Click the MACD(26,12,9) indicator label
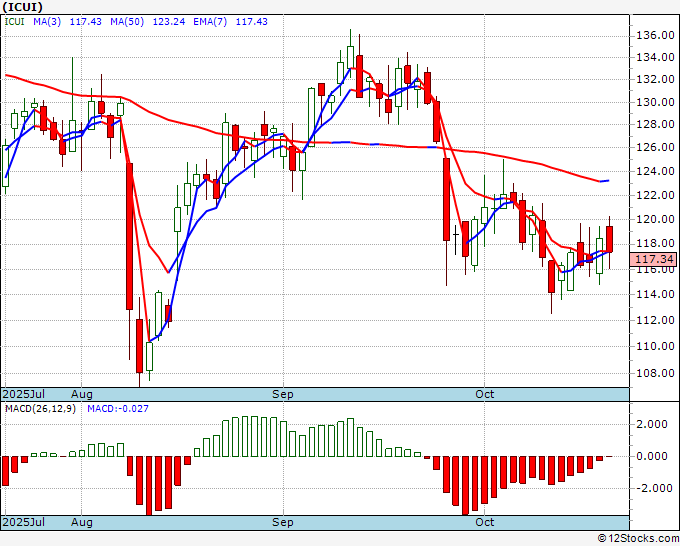This screenshot has width=680, height=546. pyautogui.click(x=40, y=409)
